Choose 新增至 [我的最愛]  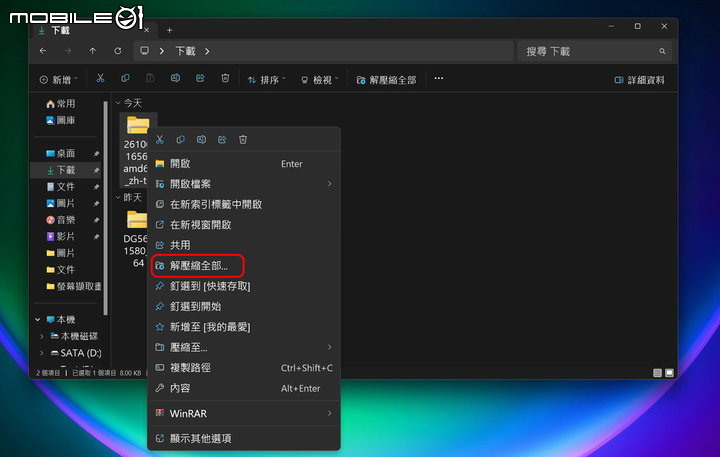[x=244, y=327]
